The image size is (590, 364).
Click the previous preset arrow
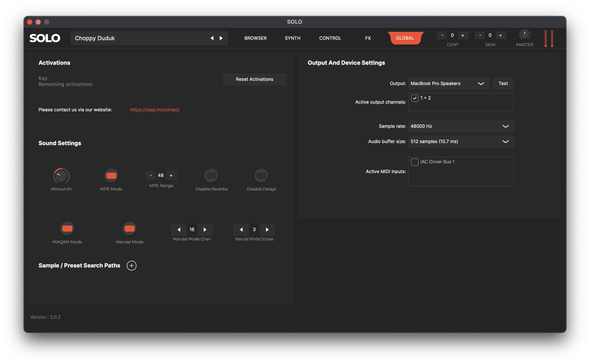click(x=212, y=38)
